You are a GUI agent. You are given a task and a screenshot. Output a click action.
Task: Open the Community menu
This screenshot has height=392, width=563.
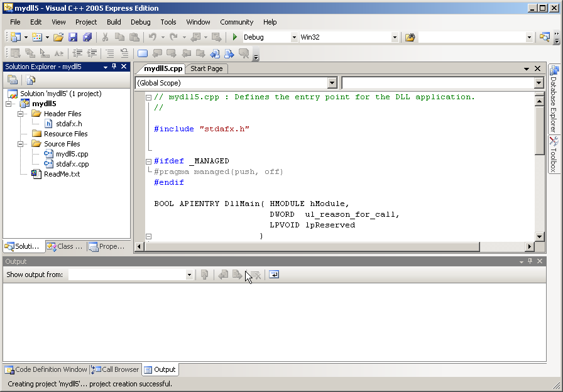(x=237, y=22)
